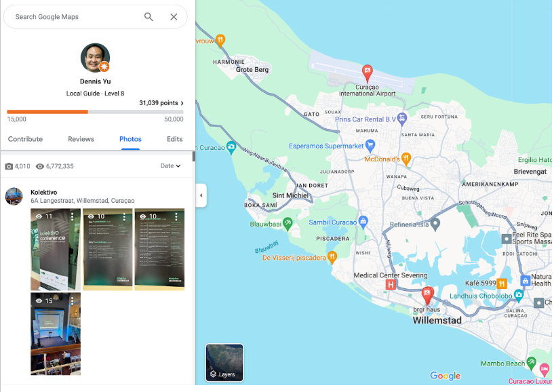Screen dimensions: 554x392
Task: Click the Sambil Curacao shopping marker
Action: [x=363, y=222]
